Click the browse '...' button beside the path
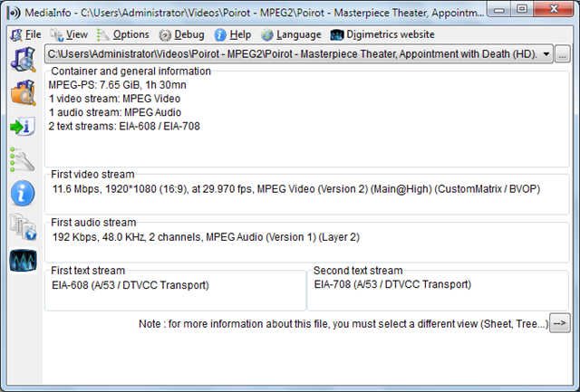Screen dimensions: 580x392 (x=562, y=54)
